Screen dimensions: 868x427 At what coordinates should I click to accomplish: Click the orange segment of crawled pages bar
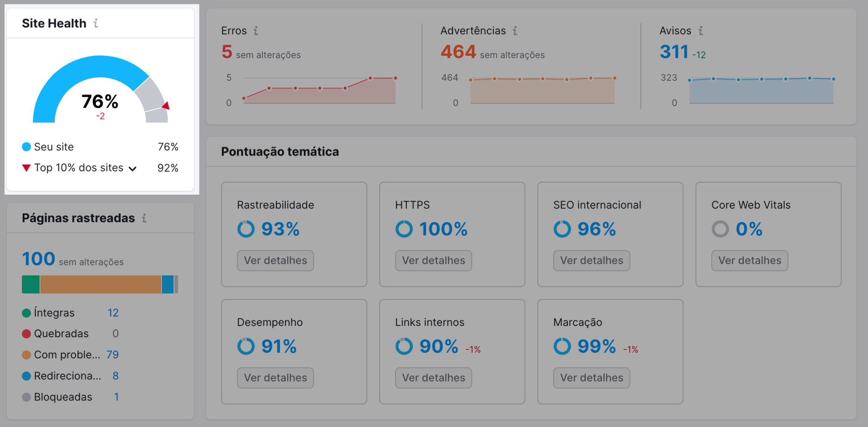[x=101, y=284]
